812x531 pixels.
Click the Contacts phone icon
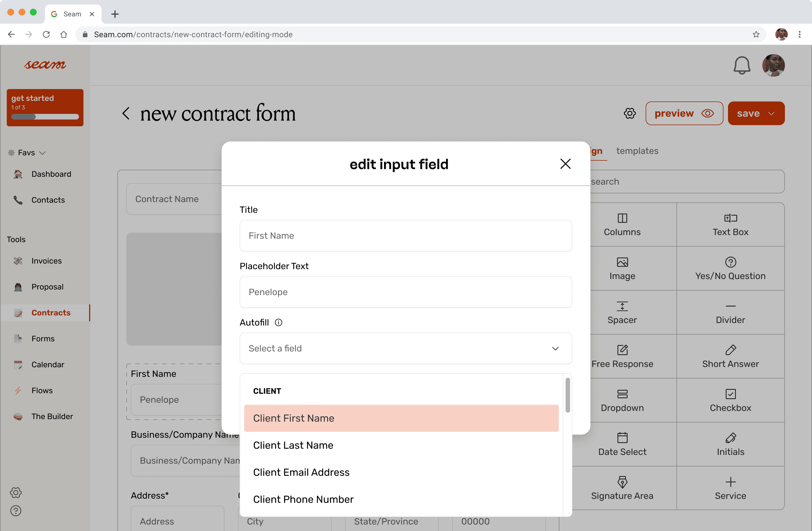pyautogui.click(x=18, y=200)
